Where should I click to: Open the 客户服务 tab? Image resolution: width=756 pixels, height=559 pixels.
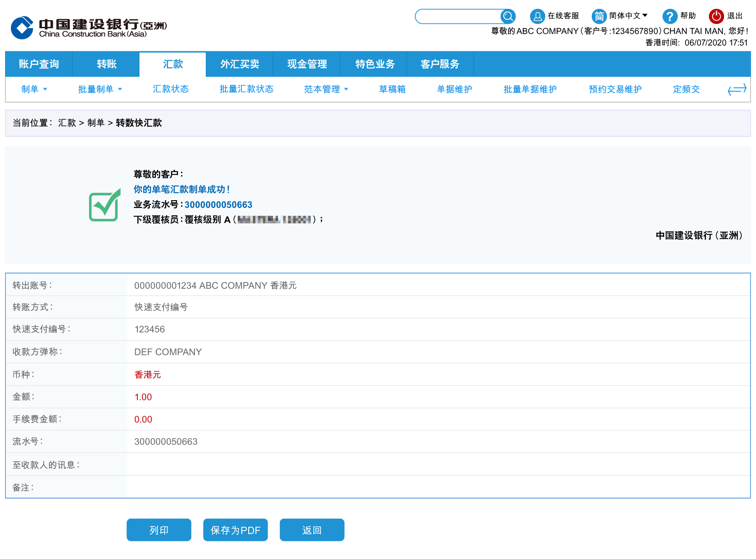[x=440, y=64]
